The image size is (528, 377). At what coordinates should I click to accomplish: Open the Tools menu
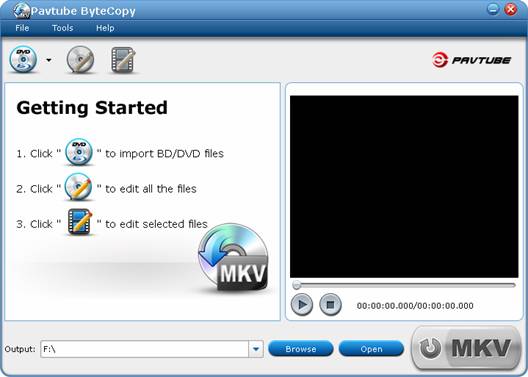coord(63,28)
